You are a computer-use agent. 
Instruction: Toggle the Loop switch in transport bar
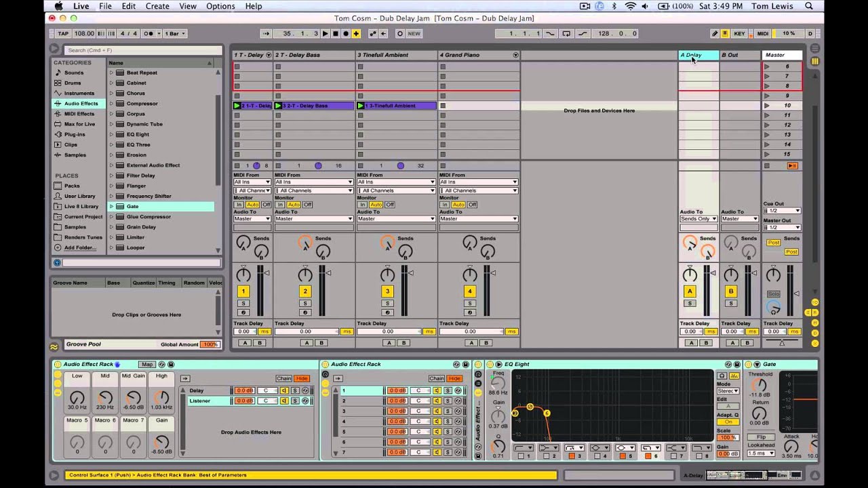566,33
